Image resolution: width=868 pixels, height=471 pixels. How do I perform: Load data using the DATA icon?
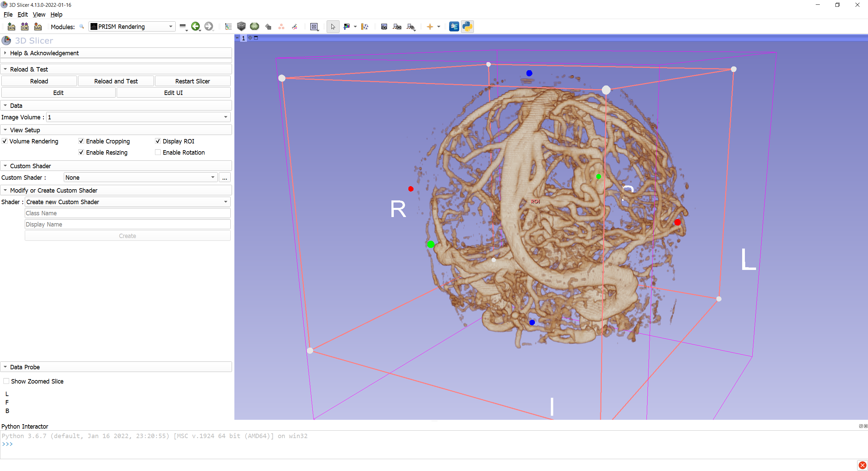tap(11, 26)
